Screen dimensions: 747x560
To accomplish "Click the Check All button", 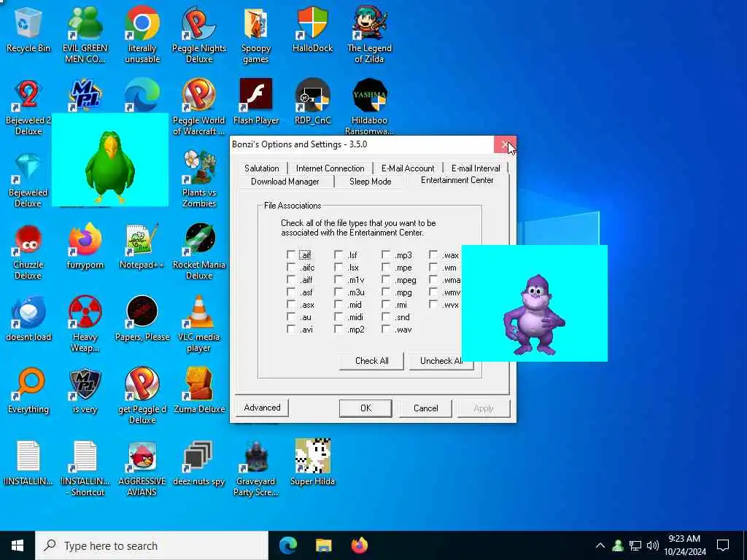I will (x=371, y=361).
